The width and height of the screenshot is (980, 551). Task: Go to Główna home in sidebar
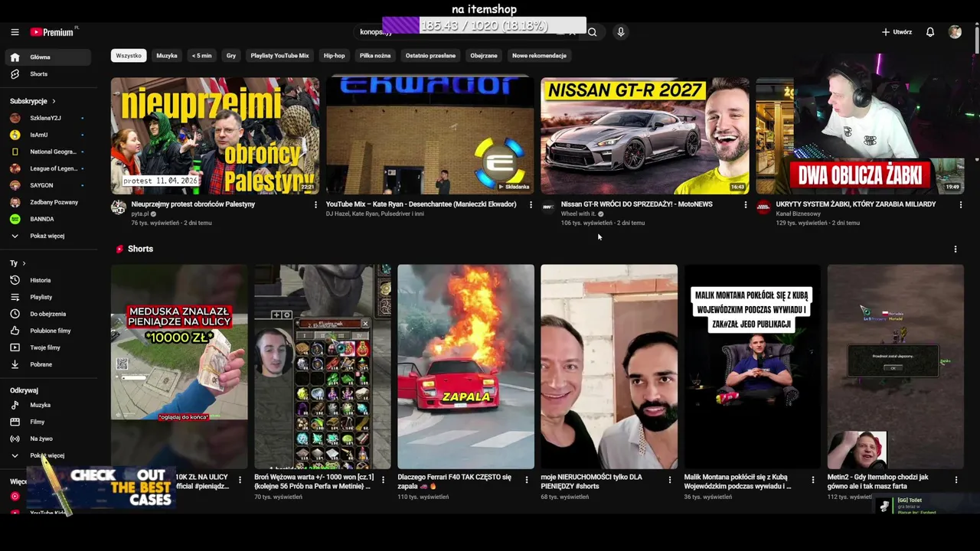click(47, 57)
